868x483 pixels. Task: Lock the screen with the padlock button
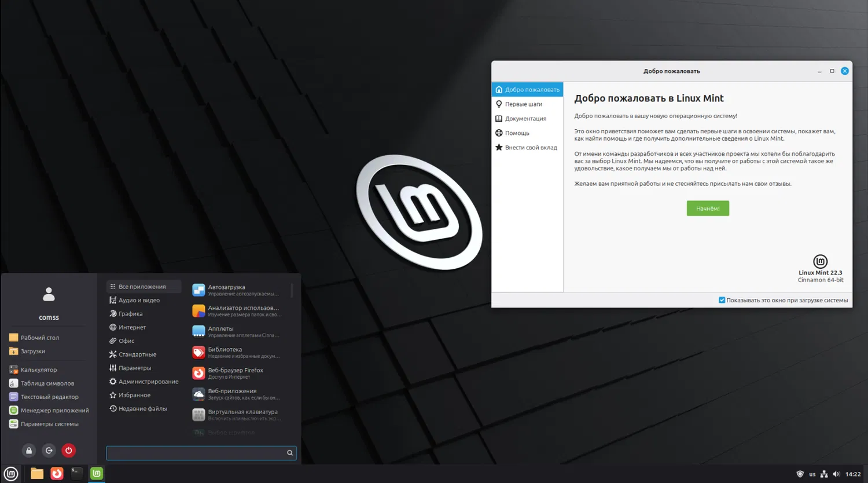click(29, 451)
